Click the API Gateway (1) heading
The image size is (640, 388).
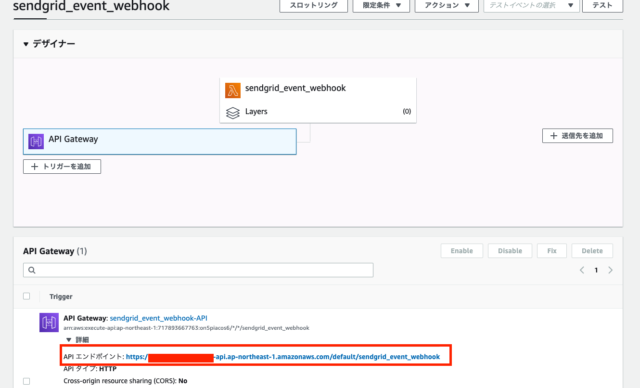(x=55, y=251)
